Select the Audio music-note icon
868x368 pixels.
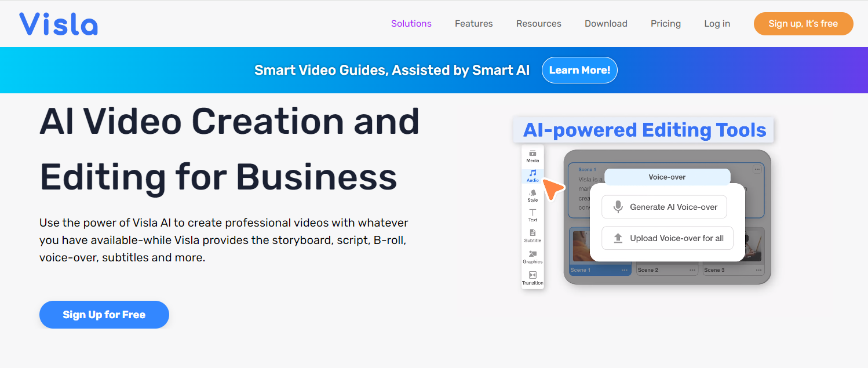533,173
